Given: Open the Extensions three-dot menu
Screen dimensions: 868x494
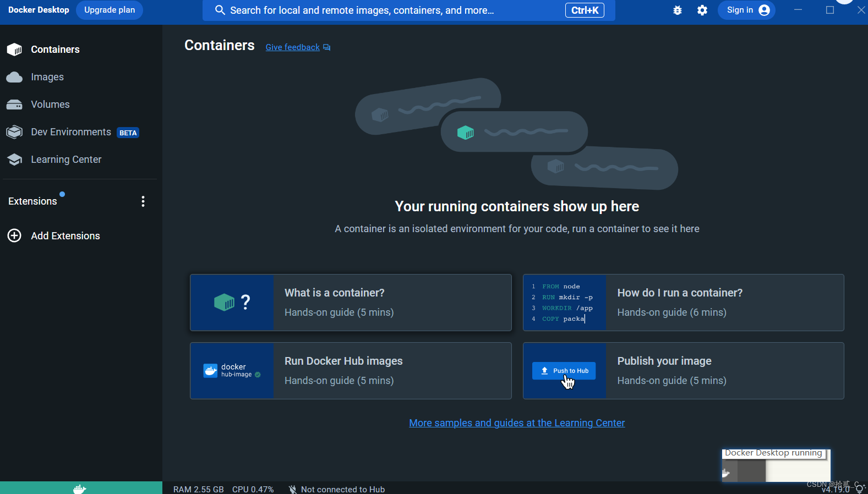Looking at the screenshot, I should click(x=143, y=201).
